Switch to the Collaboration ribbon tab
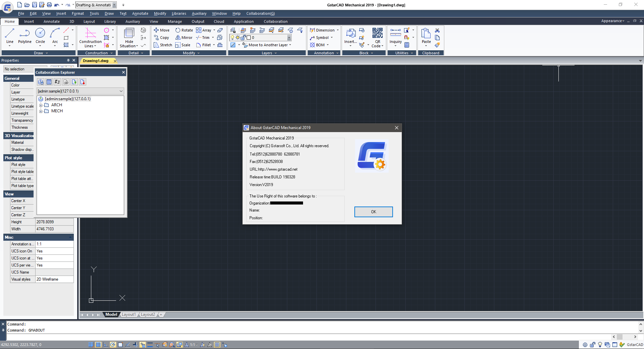Screen dimensions: 644x349 point(276,21)
